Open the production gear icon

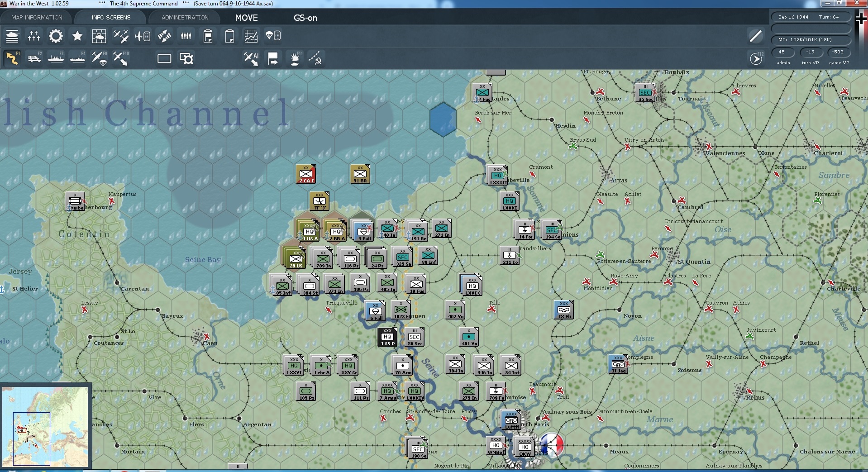(56, 36)
